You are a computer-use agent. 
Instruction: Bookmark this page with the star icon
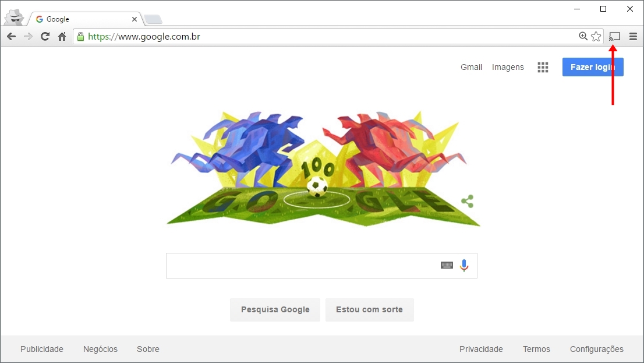pyautogui.click(x=596, y=37)
